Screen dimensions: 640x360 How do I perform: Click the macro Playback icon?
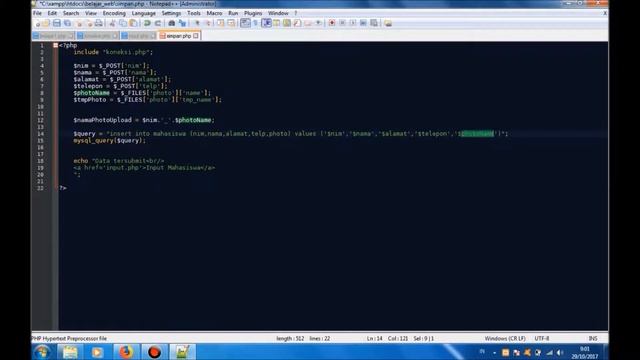[353, 23]
